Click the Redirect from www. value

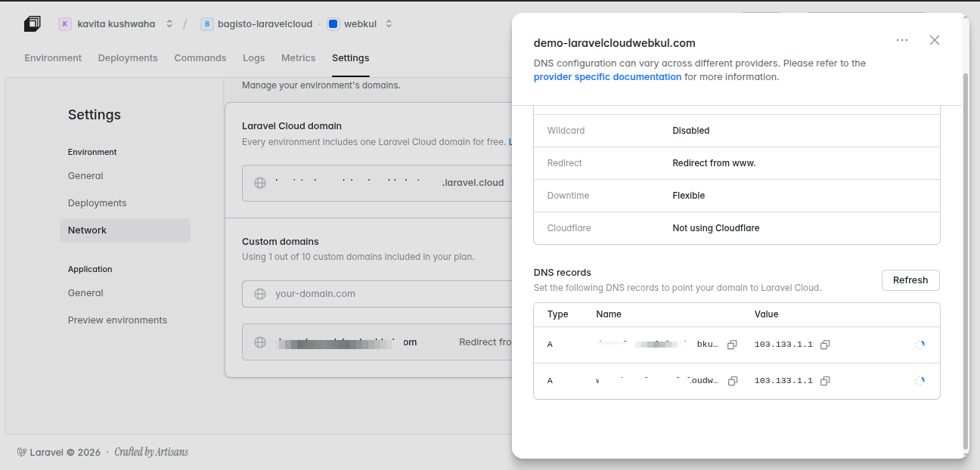714,163
